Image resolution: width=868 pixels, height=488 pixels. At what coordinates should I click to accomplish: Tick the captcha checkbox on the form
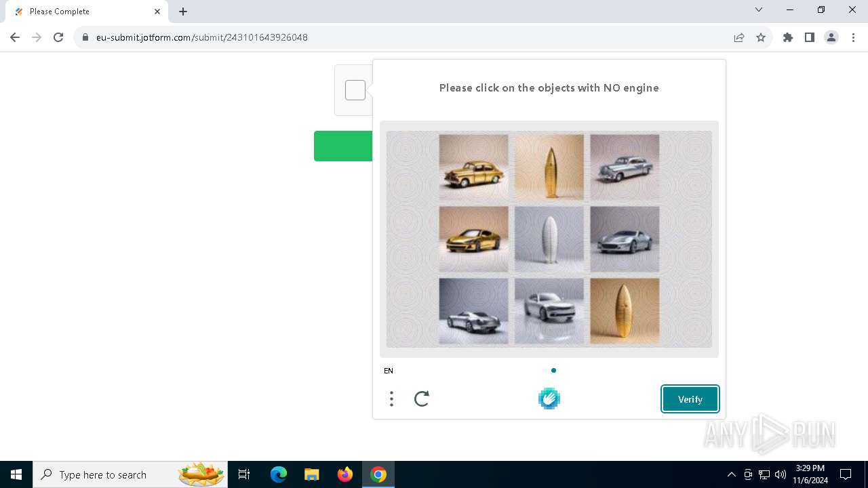[355, 90]
